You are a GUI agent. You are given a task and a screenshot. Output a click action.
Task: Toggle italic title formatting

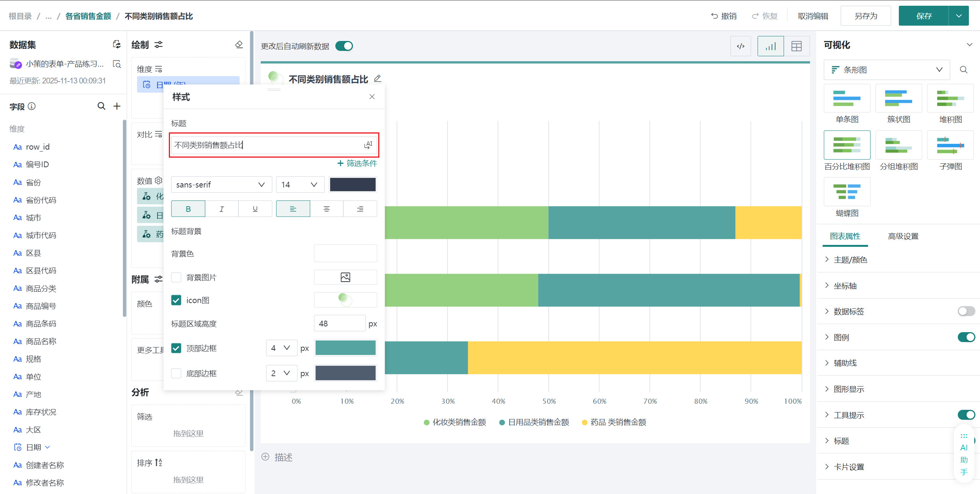pos(222,209)
